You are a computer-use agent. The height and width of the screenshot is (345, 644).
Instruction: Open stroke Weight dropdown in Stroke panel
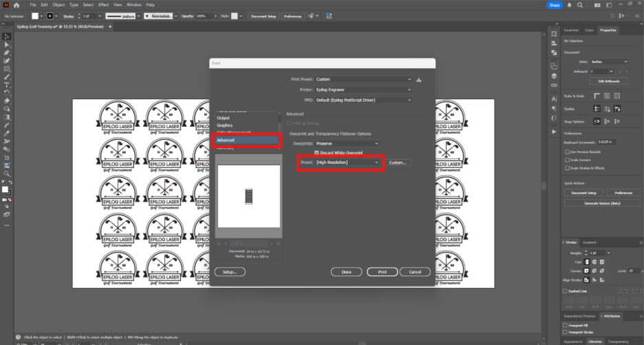(x=609, y=253)
